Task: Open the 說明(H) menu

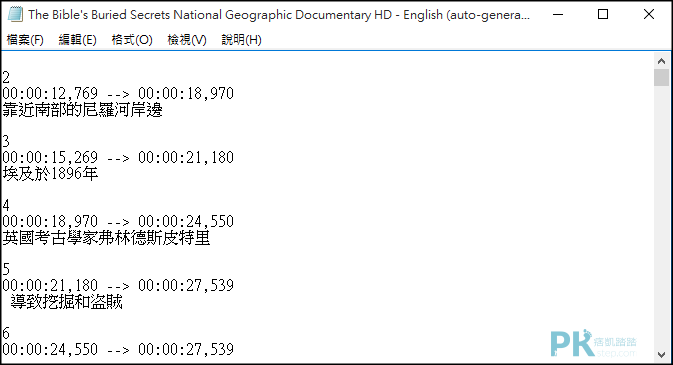Action: 241,40
